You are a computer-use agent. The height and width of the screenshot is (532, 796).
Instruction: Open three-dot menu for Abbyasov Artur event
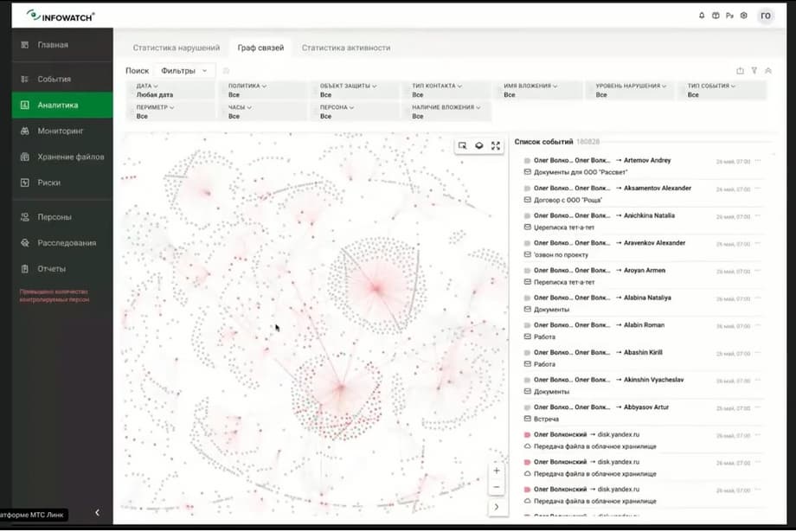coord(758,407)
